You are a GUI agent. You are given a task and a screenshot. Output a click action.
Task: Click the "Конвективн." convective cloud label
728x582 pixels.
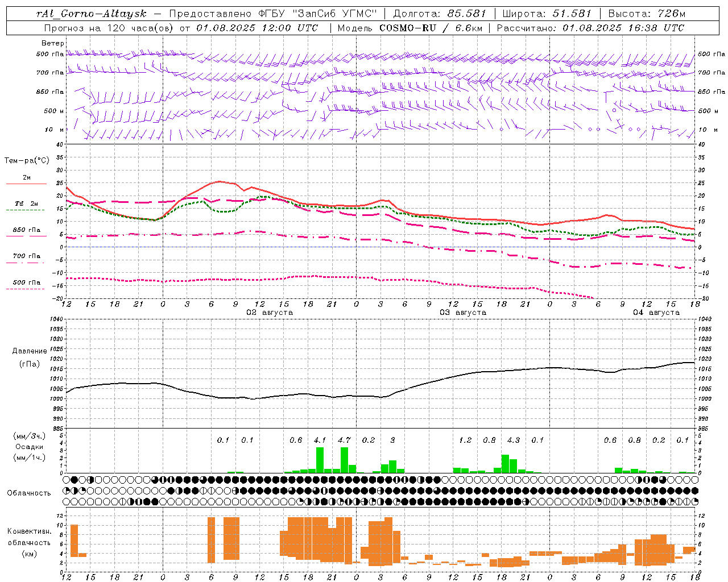[30, 531]
